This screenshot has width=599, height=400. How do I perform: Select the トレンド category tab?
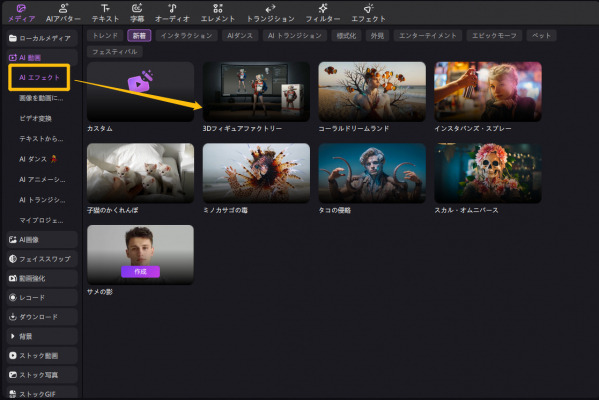105,36
